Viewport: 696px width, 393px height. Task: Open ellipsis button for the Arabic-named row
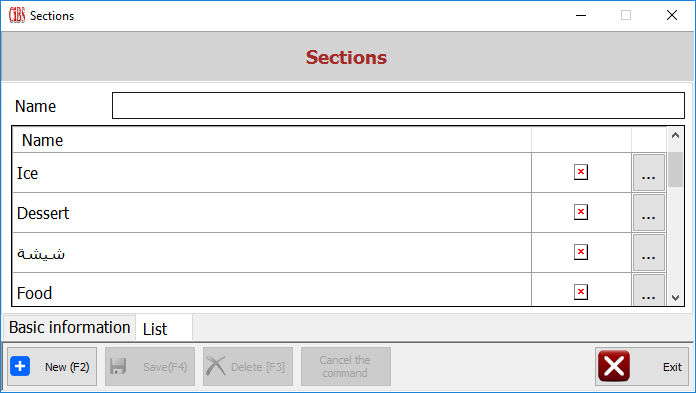click(x=649, y=253)
